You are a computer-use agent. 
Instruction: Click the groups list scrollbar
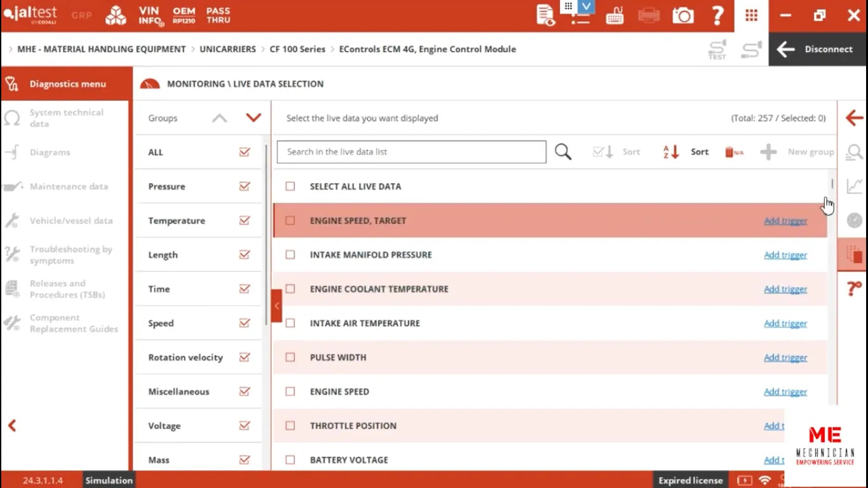(266, 235)
